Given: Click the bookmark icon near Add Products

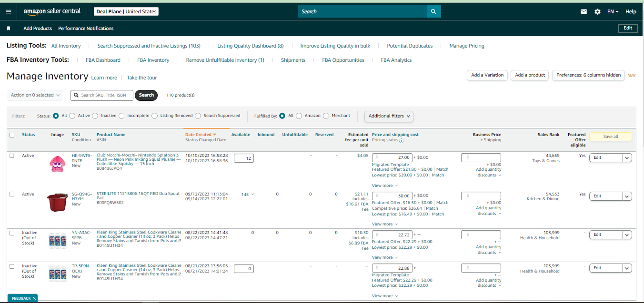Looking at the screenshot, I should (x=9, y=29).
